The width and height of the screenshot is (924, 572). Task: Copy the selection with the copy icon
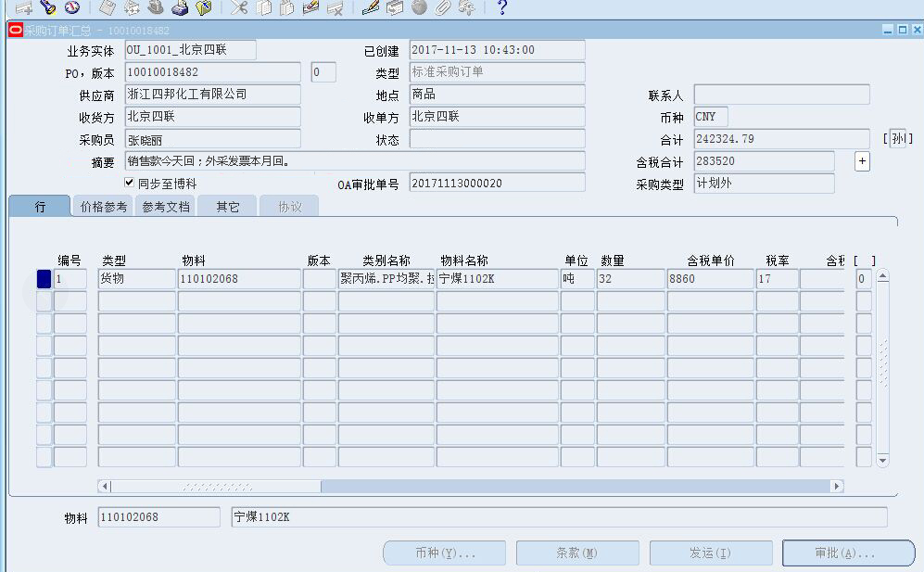click(x=264, y=9)
